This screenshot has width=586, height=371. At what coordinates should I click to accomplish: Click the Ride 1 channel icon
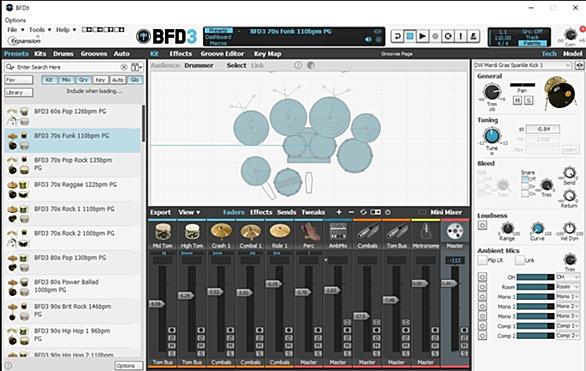click(x=280, y=232)
